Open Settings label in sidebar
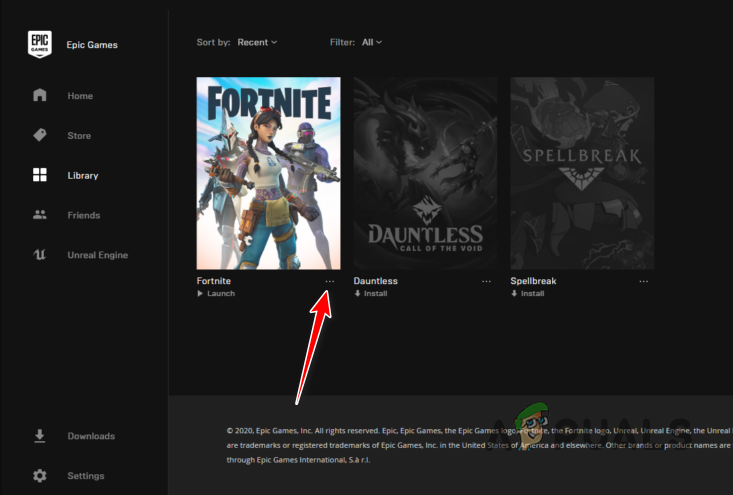Image resolution: width=733 pixels, height=495 pixels. pyautogui.click(x=86, y=475)
